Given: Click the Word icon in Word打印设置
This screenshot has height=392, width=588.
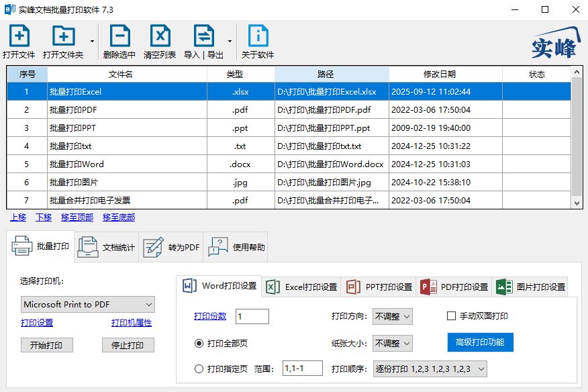Looking at the screenshot, I should pyautogui.click(x=189, y=286).
